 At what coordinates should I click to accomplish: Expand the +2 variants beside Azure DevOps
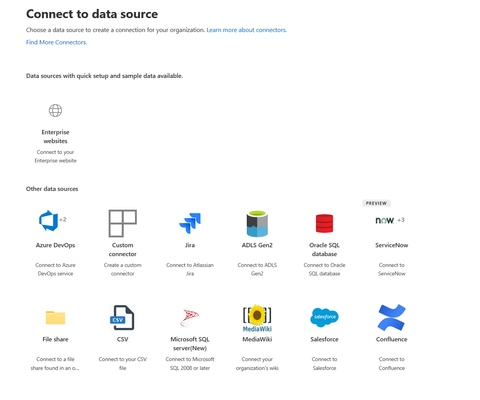click(x=63, y=219)
